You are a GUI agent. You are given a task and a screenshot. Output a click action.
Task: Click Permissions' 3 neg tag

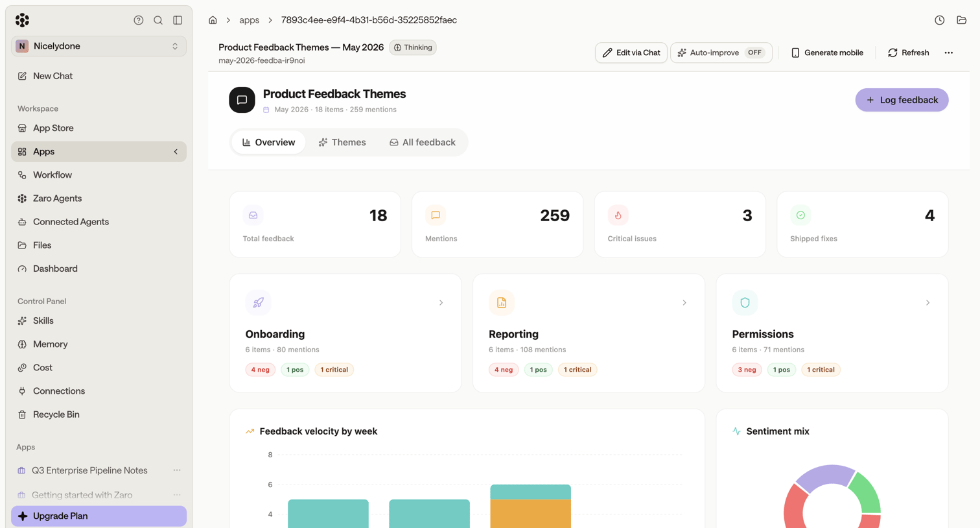(747, 370)
